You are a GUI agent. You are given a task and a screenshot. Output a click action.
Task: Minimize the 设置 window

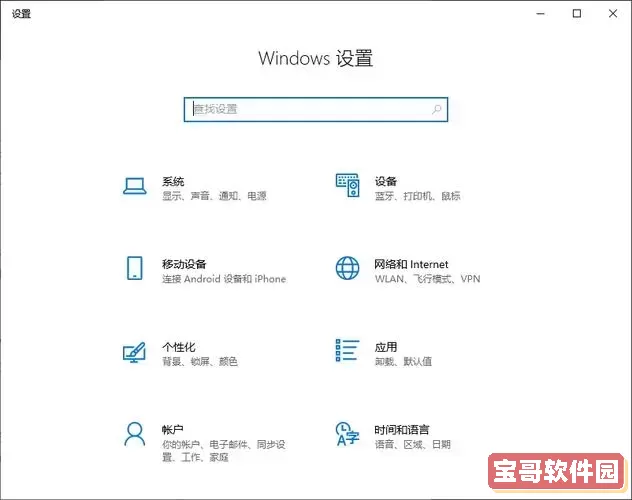[541, 14]
